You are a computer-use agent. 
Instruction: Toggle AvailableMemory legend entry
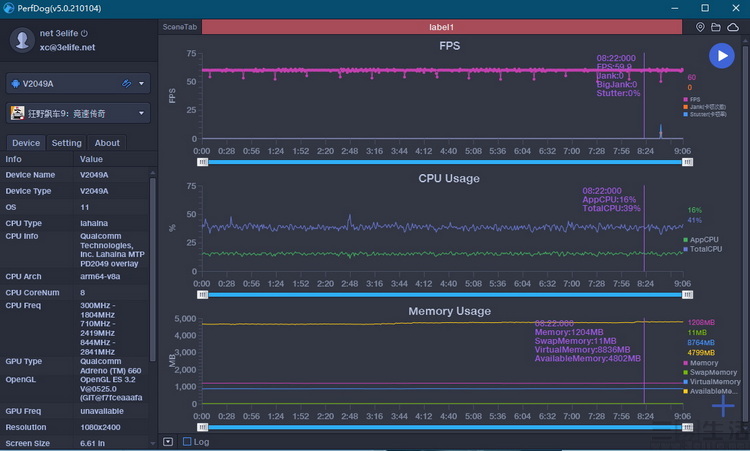tap(710, 391)
